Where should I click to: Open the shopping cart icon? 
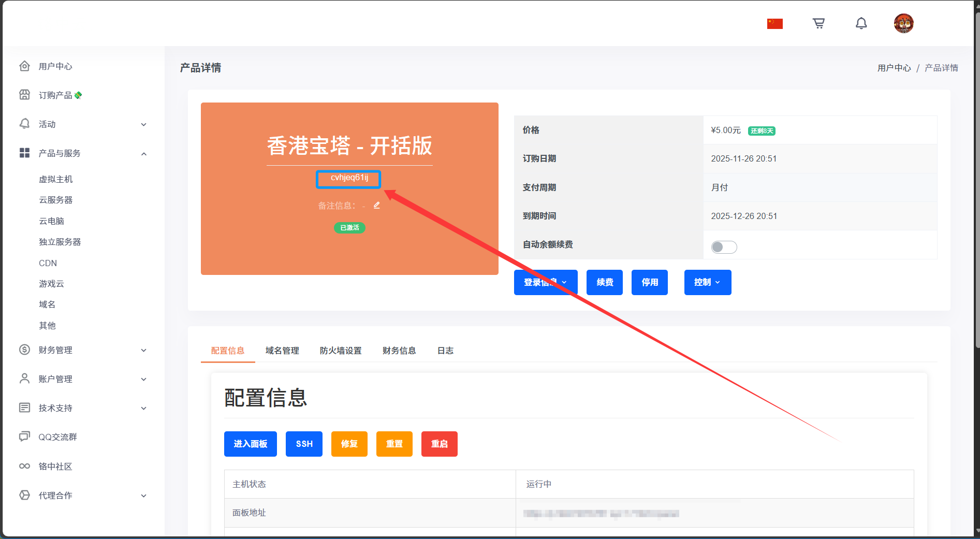click(x=818, y=23)
